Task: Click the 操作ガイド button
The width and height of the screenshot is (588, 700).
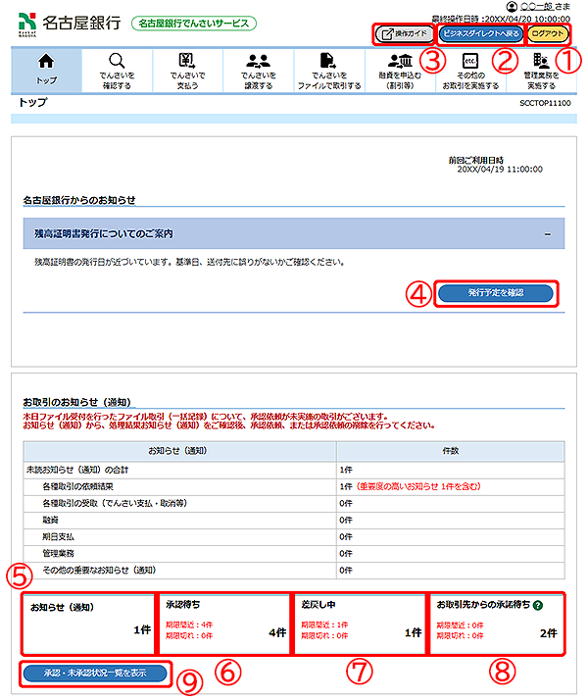Action: coord(403,33)
